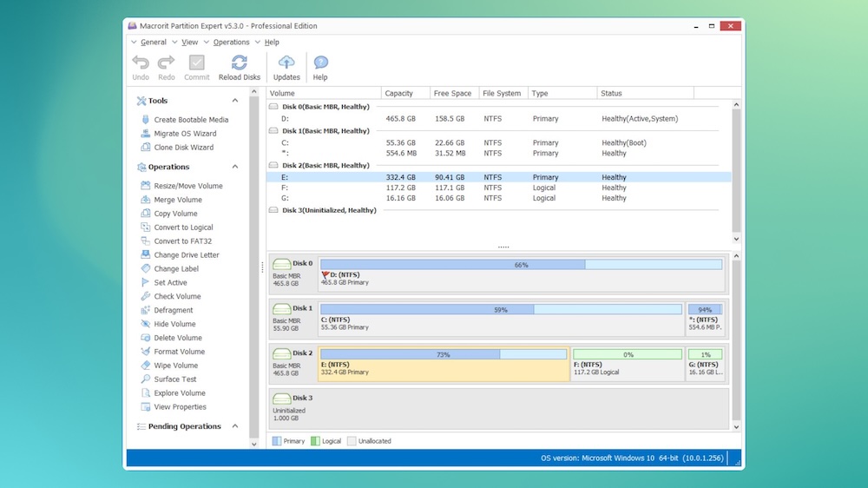Open Updates from the toolbar
Image resolution: width=868 pixels, height=488 pixels.
click(x=286, y=63)
